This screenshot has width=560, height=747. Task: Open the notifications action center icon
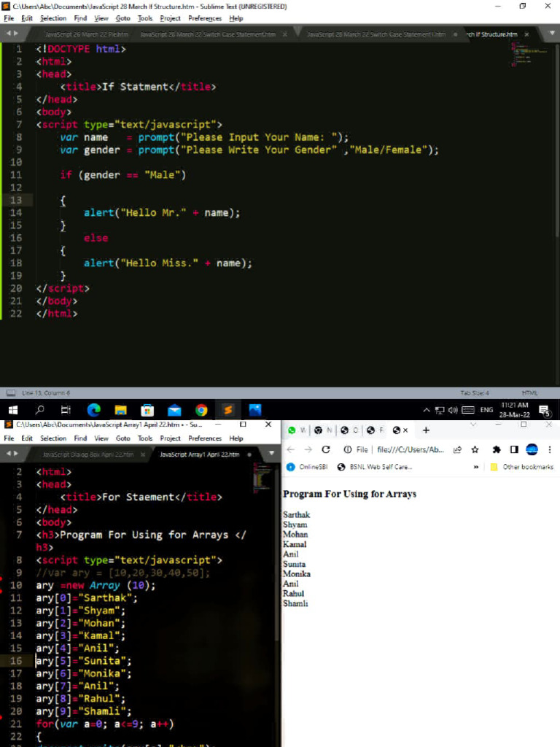point(545,411)
